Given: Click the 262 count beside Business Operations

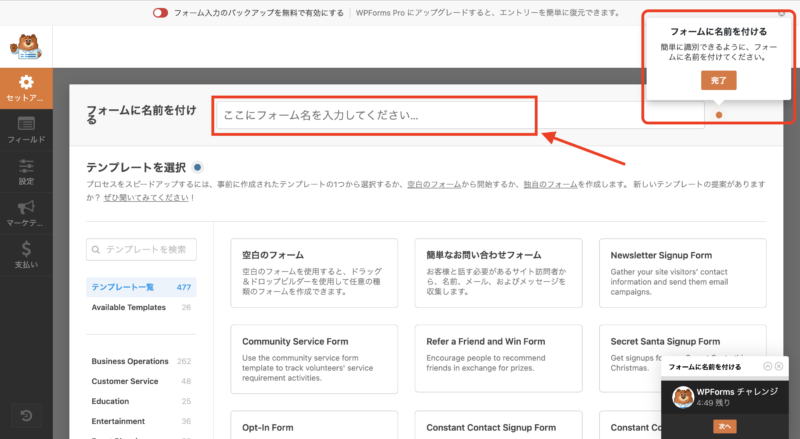Looking at the screenshot, I should 184,361.
